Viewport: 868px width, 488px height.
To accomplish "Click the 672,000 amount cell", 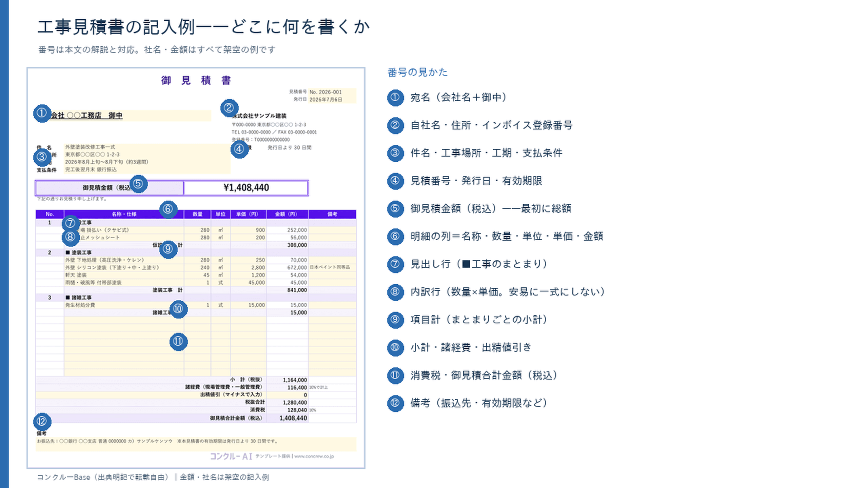I will (297, 268).
